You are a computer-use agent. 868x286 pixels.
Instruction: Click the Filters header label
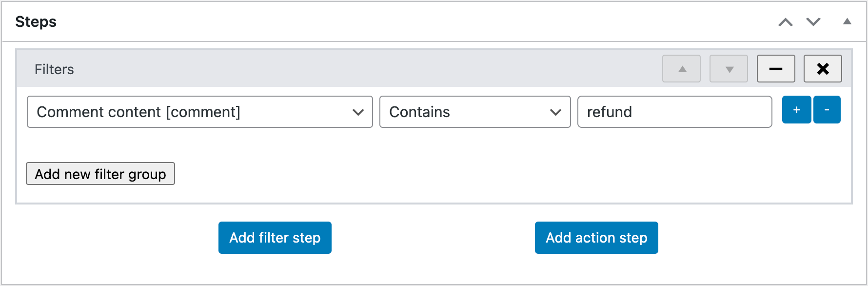click(x=54, y=69)
